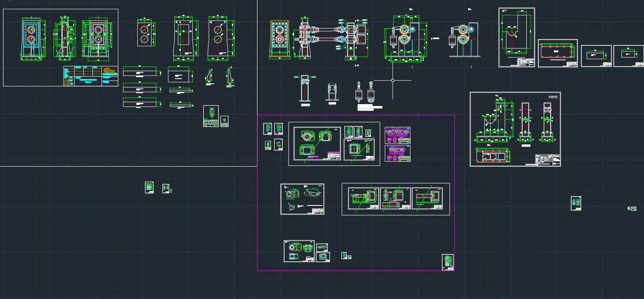Select the middle struck-through drawing of three
Image resolution: width=644 pixels, height=299 pixels.
(395, 199)
